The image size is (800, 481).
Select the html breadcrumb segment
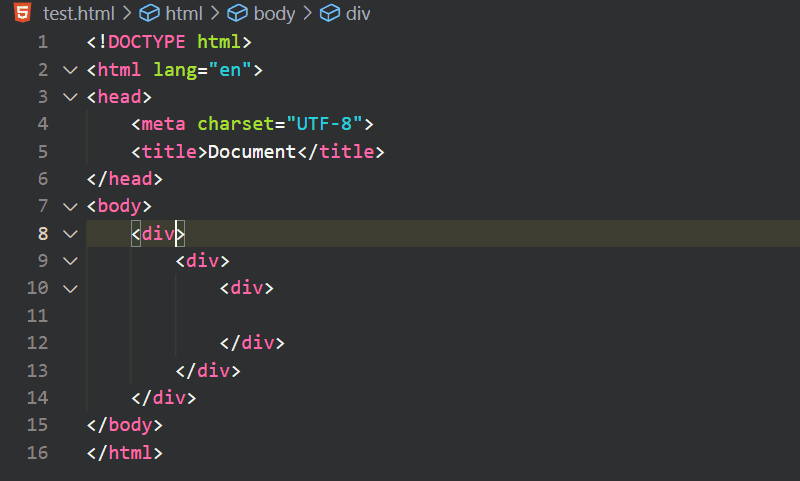[x=184, y=13]
